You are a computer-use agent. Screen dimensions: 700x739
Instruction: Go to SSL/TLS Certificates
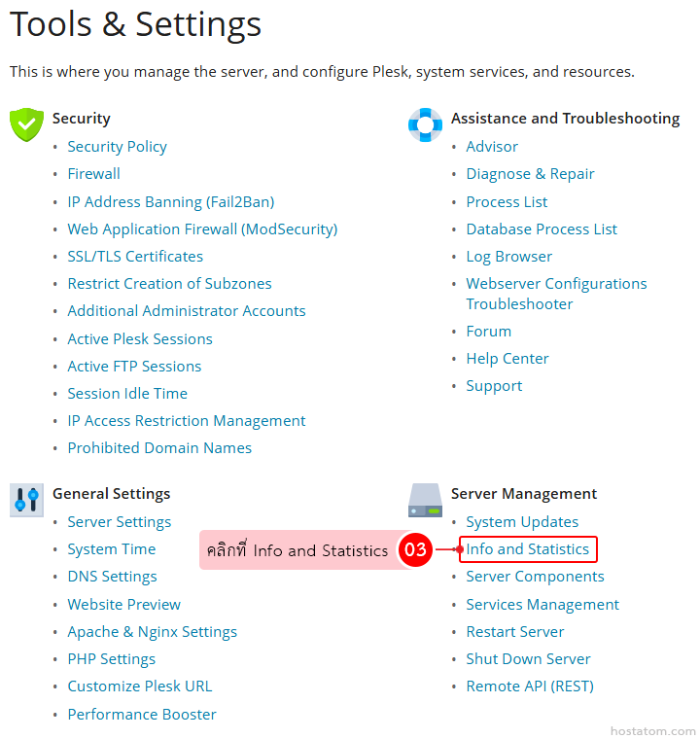tap(135, 257)
